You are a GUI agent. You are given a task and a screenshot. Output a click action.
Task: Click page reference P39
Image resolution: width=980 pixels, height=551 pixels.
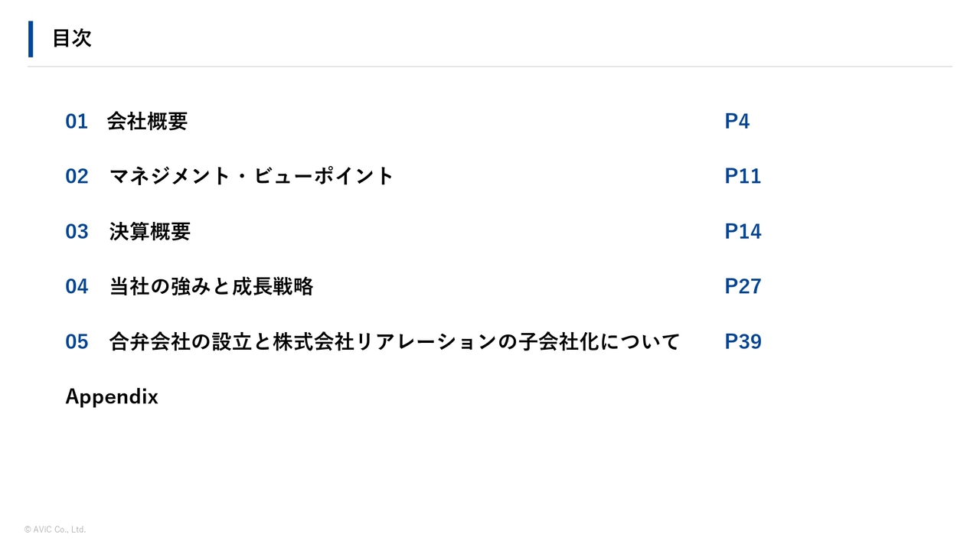click(743, 341)
